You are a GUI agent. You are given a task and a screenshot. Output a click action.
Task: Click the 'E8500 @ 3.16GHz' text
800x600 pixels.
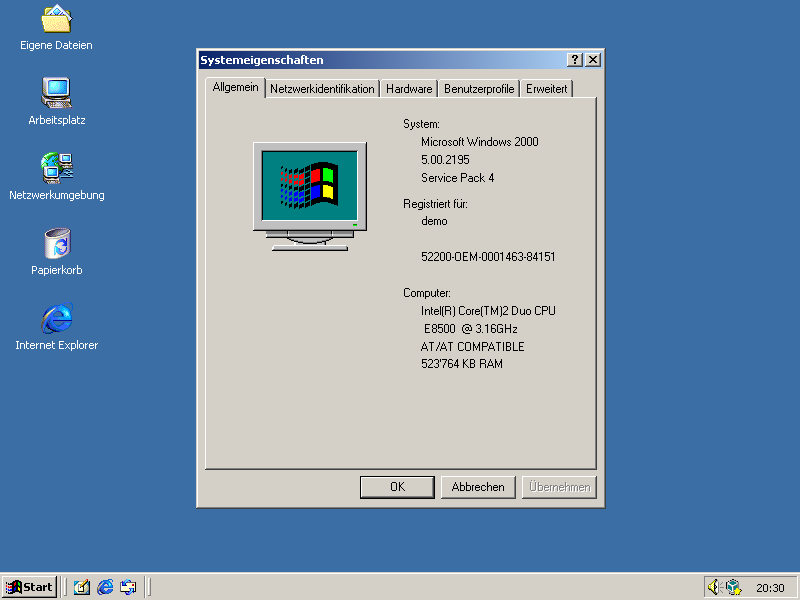(x=470, y=329)
